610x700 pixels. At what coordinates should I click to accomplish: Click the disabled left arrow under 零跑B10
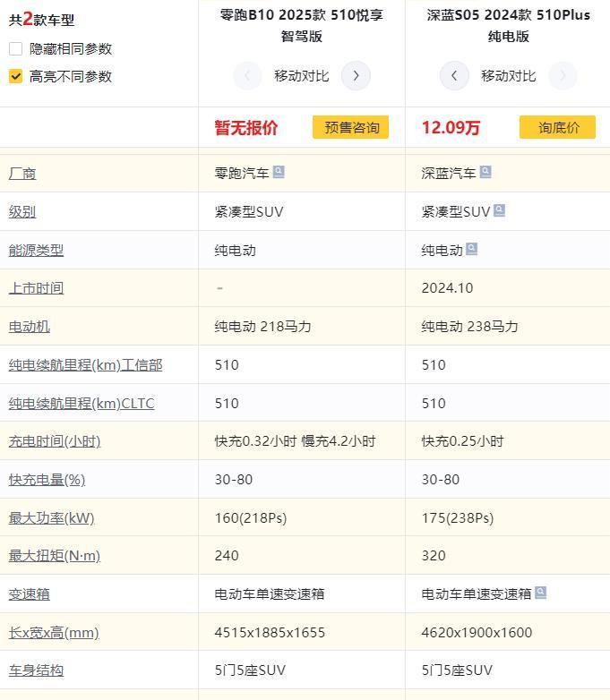[x=247, y=76]
